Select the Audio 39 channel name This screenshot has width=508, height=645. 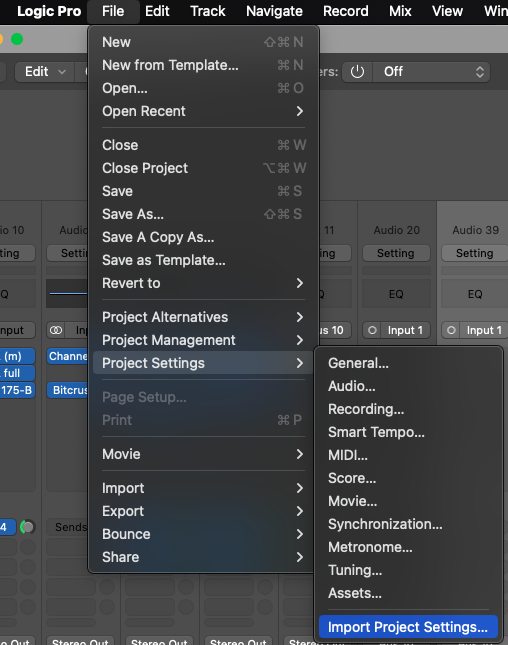[x=476, y=230]
